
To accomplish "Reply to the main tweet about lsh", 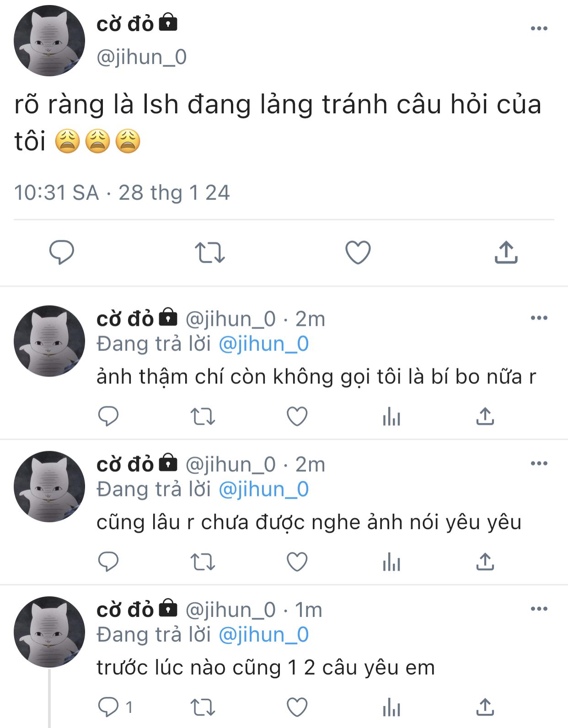I will click(x=61, y=252).
